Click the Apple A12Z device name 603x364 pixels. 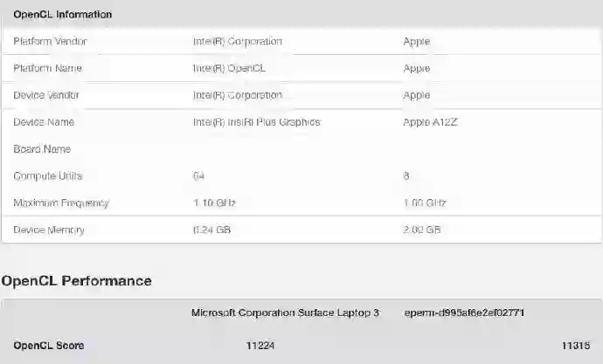click(x=430, y=122)
